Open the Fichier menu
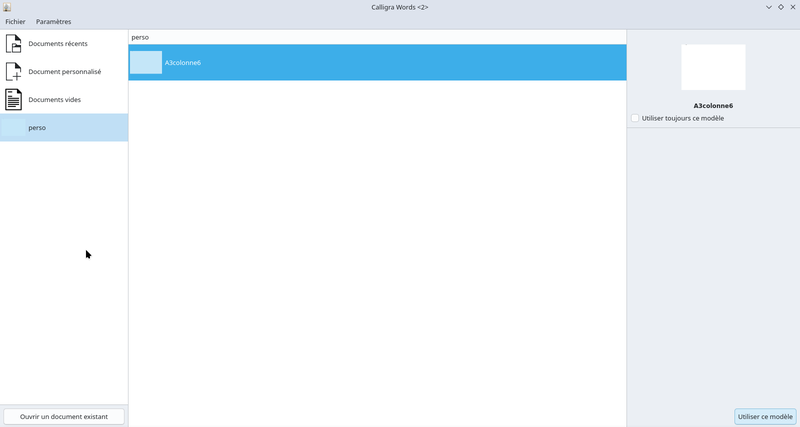This screenshot has width=800, height=427. 15,21
